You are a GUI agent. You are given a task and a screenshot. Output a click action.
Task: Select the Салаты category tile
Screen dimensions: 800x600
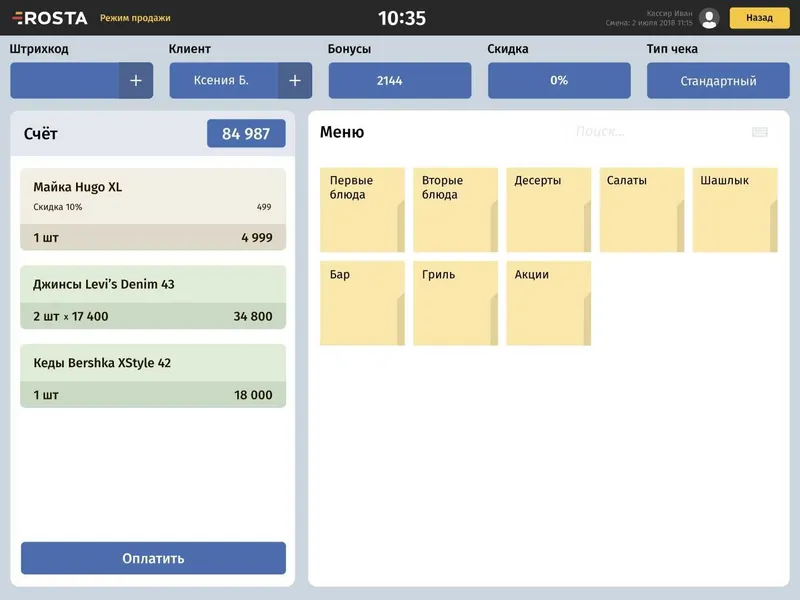click(x=642, y=210)
